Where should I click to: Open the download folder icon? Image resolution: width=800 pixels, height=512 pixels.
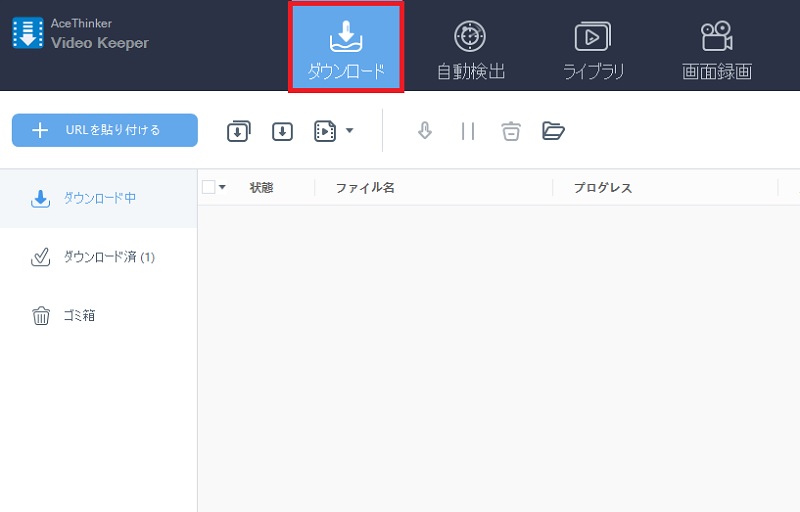[553, 131]
